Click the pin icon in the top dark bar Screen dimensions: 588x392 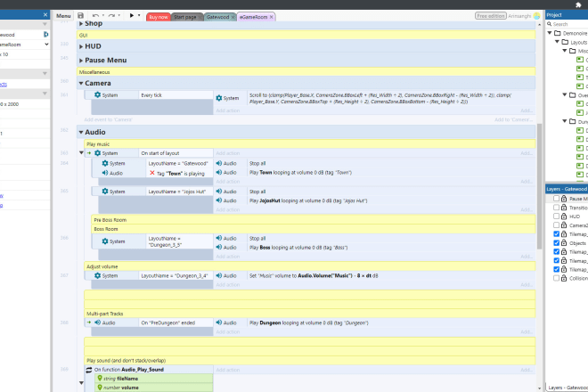pyautogui.click(x=578, y=4)
